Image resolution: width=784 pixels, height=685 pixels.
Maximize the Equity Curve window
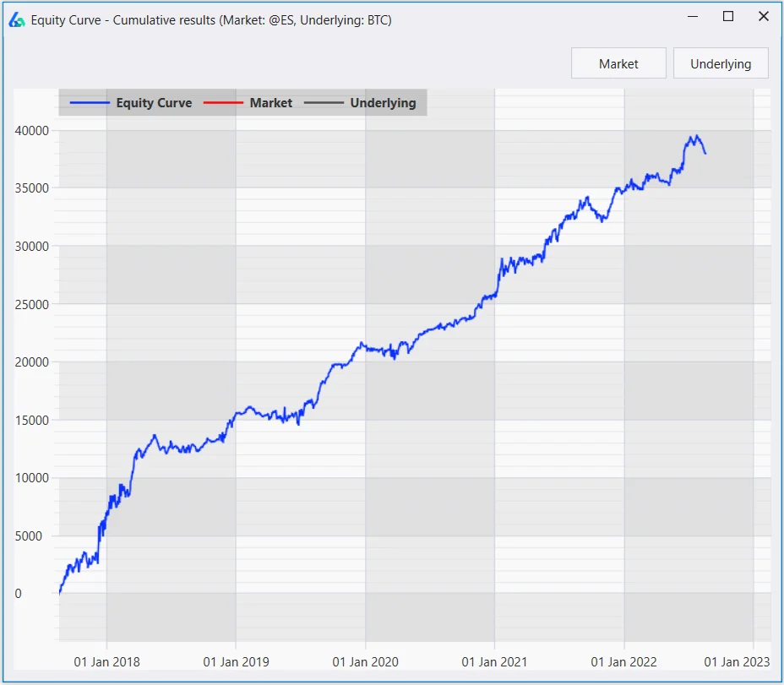pos(728,17)
